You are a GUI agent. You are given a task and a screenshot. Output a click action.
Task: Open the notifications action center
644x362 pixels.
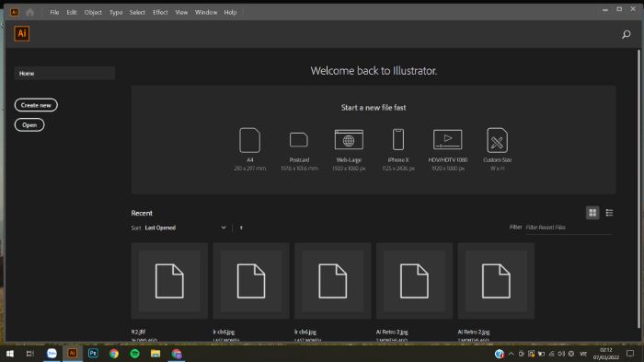pyautogui.click(x=630, y=354)
